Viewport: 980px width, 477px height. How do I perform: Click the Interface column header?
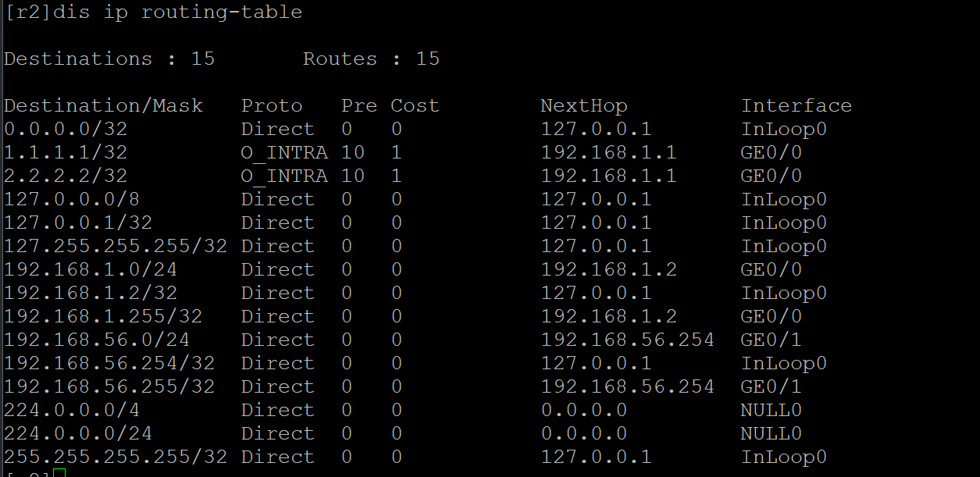(x=796, y=106)
